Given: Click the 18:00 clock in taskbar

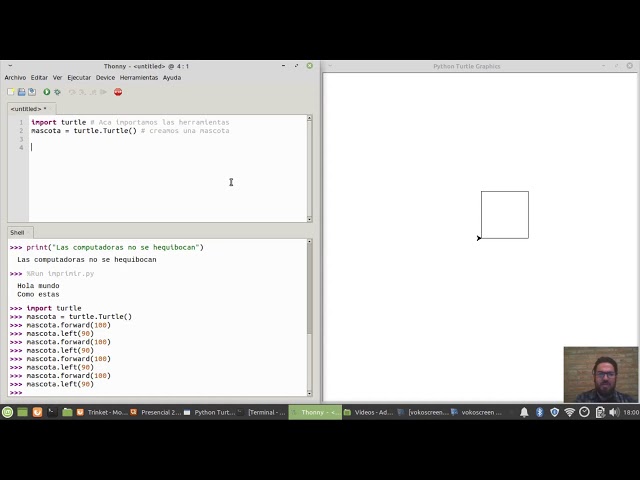Looking at the screenshot, I should pos(631,413).
